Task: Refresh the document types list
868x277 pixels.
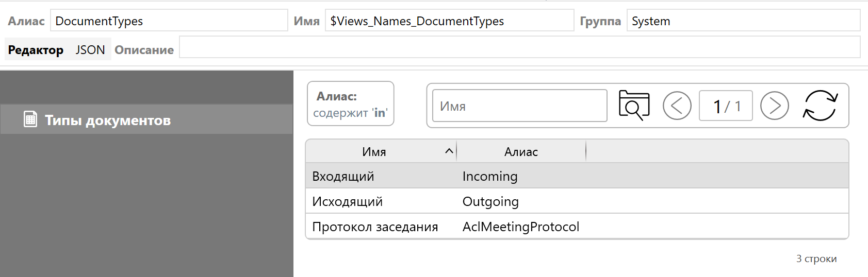Action: [820, 106]
